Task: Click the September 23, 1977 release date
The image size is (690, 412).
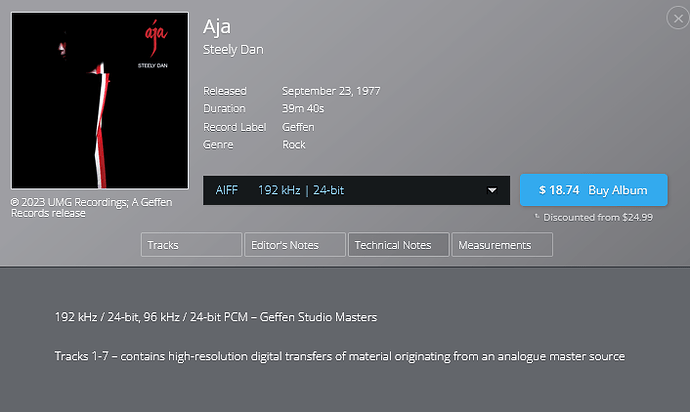Action: pos(331,91)
